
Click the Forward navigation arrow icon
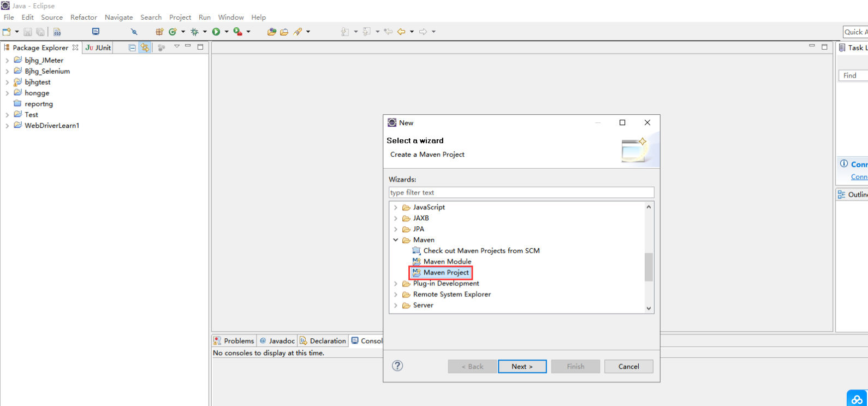423,32
